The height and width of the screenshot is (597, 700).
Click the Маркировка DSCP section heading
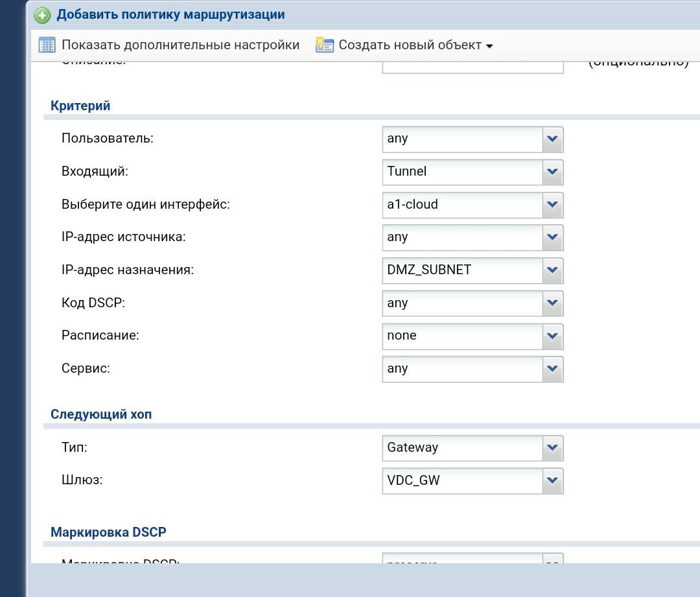tap(108, 532)
